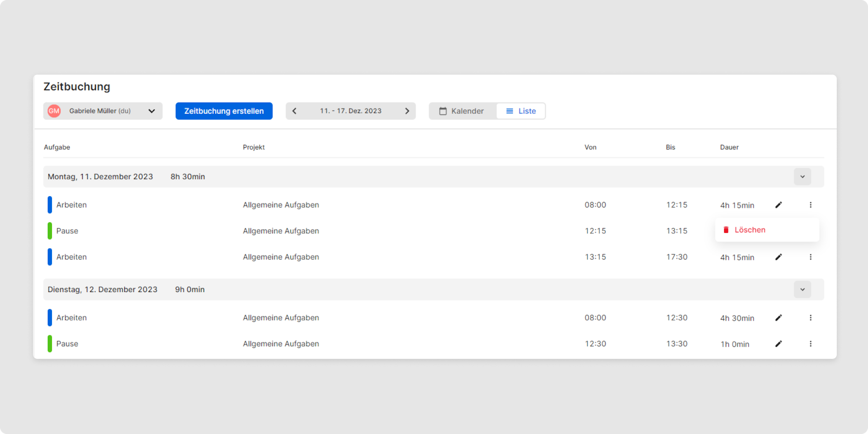This screenshot has height=434, width=868.
Task: Click the Zeitbuchung erstellen button
Action: (224, 111)
